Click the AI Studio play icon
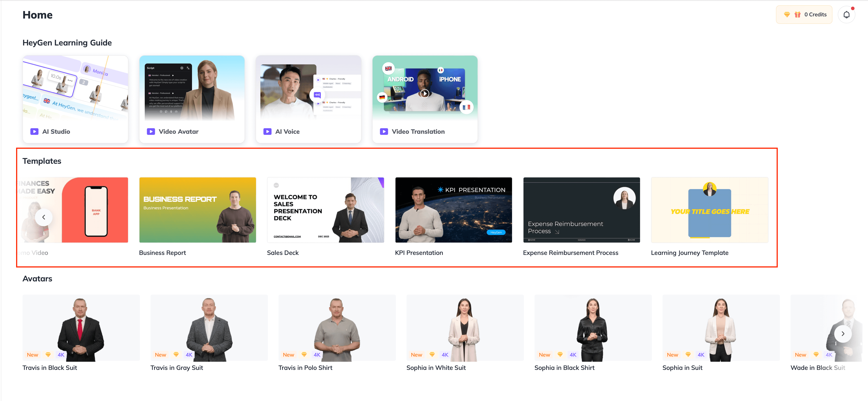The image size is (868, 401). (x=34, y=131)
